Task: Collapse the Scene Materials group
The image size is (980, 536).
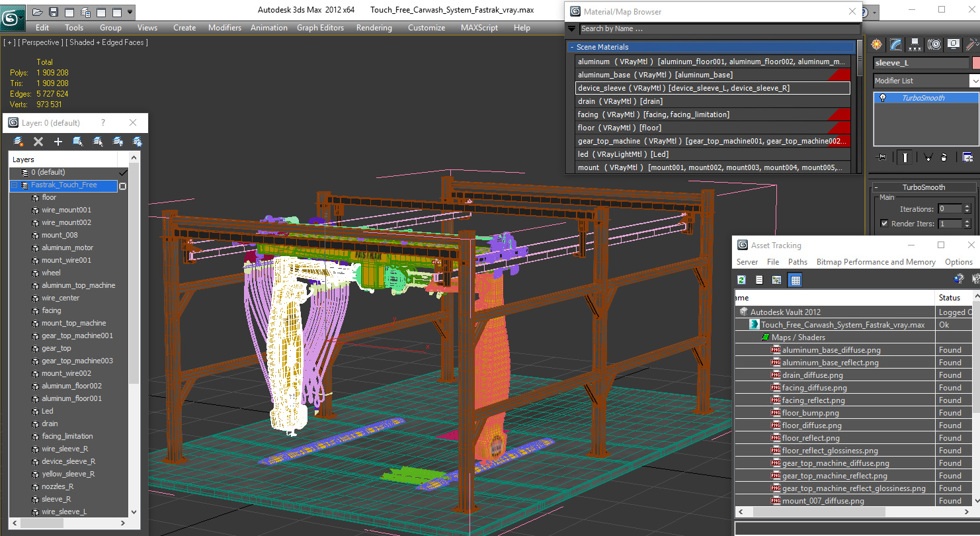Action: click(712, 47)
